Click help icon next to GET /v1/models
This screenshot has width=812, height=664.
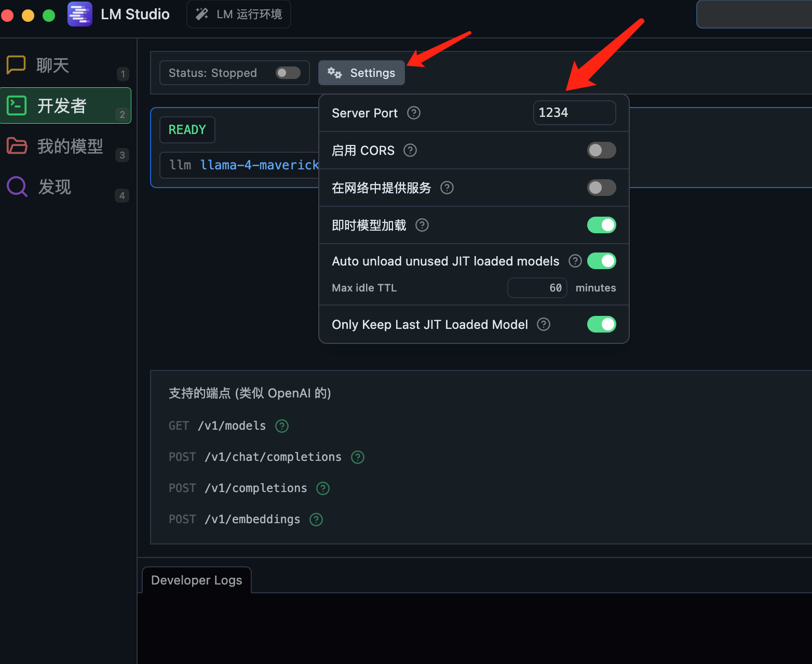coord(282,426)
